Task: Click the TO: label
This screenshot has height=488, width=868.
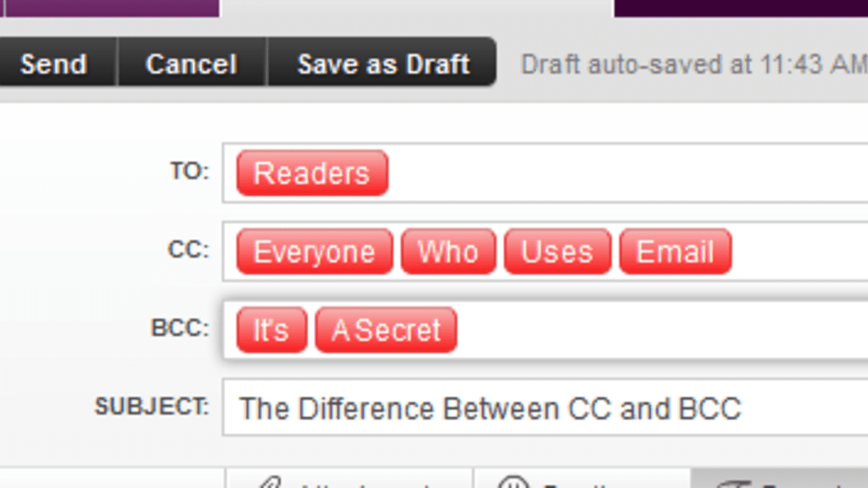Action: (190, 171)
